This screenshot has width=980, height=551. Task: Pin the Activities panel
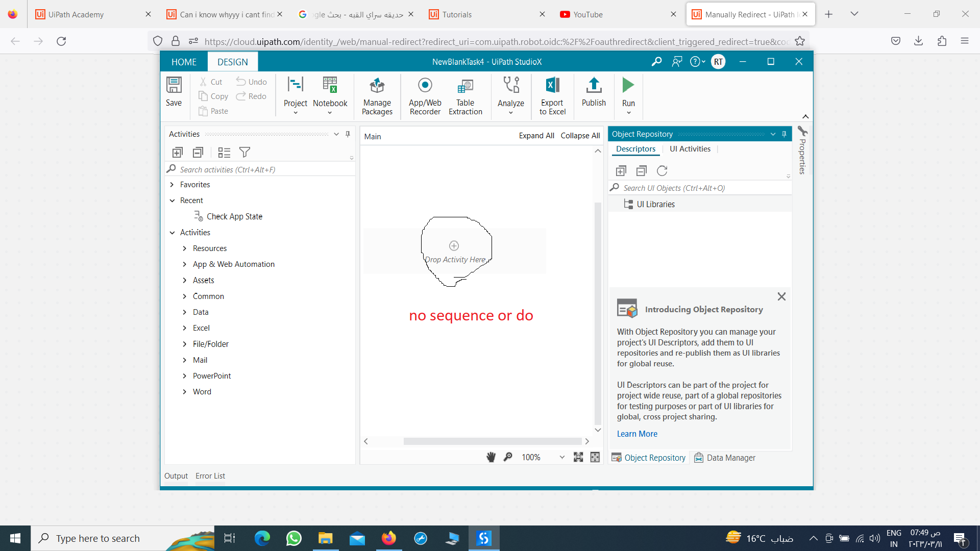pyautogui.click(x=348, y=134)
